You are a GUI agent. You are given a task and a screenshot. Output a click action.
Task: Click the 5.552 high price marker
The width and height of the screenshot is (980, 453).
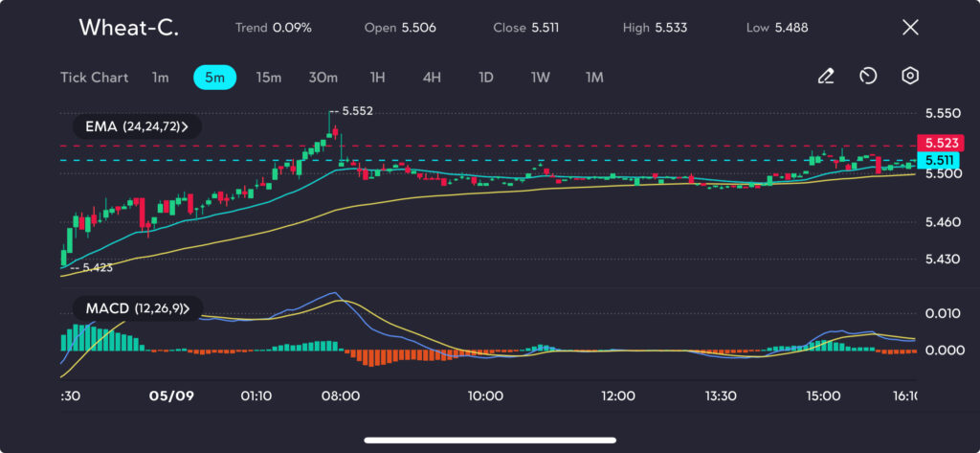tap(356, 111)
